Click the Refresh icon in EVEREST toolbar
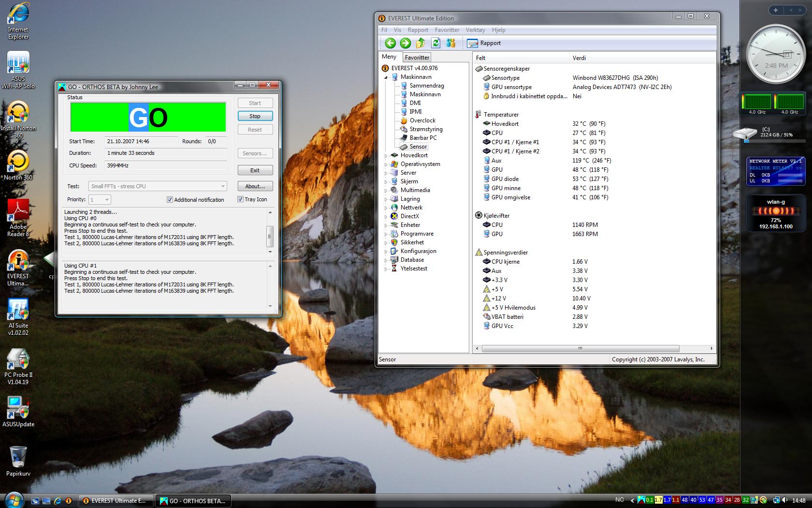 point(435,43)
